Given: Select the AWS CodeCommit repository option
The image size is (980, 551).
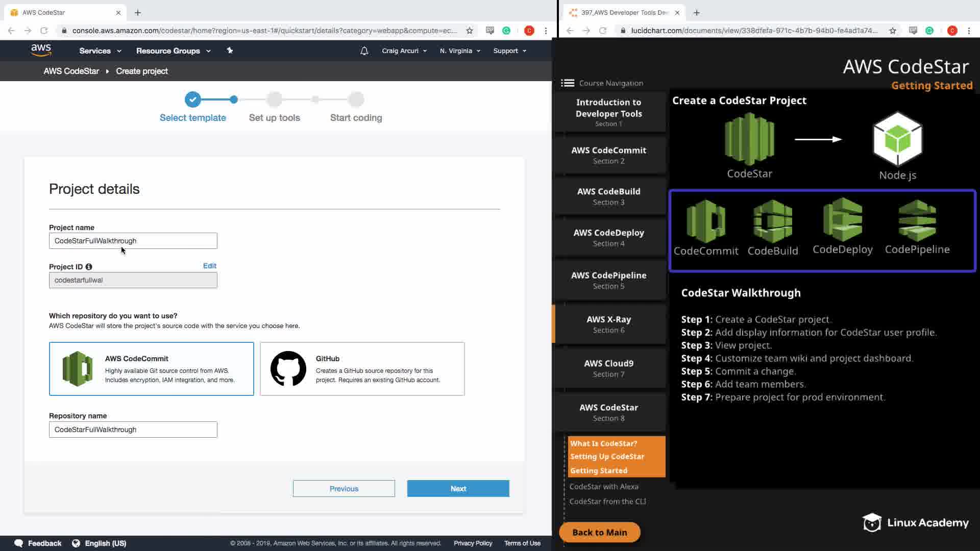Looking at the screenshot, I should 152,369.
